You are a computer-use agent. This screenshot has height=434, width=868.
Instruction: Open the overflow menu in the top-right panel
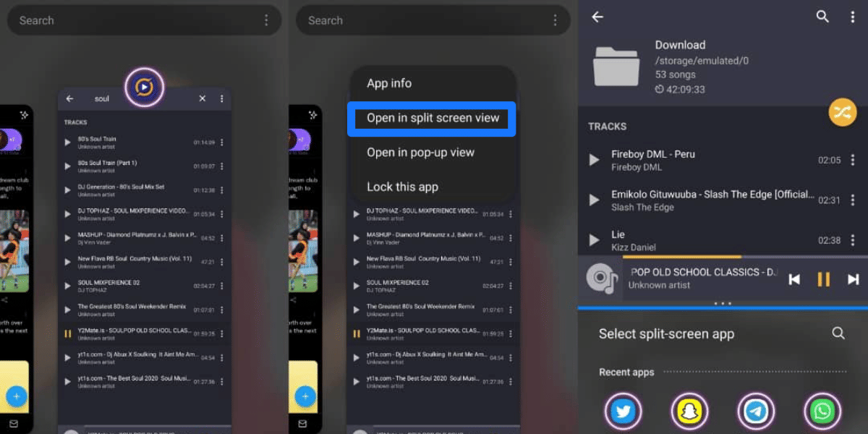point(854,16)
